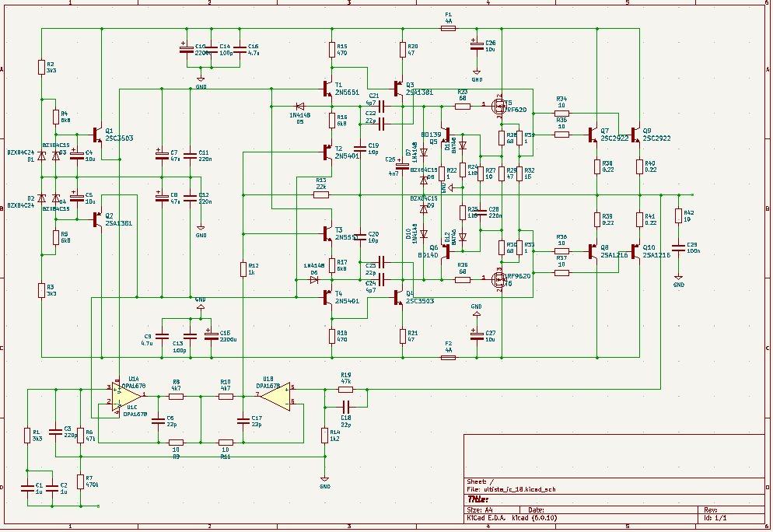Choose output transistor Q7
The width and height of the screenshot is (773, 532).
click(593, 134)
